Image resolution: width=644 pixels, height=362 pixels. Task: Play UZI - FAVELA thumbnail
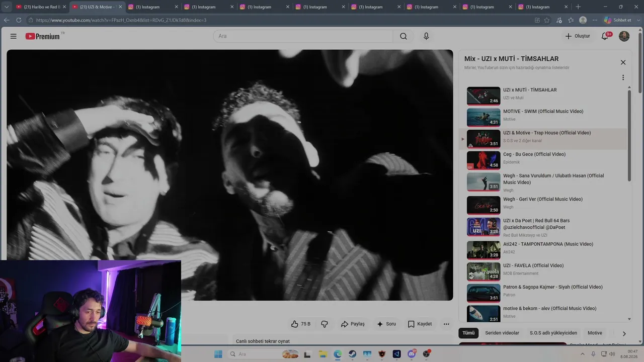[484, 271]
